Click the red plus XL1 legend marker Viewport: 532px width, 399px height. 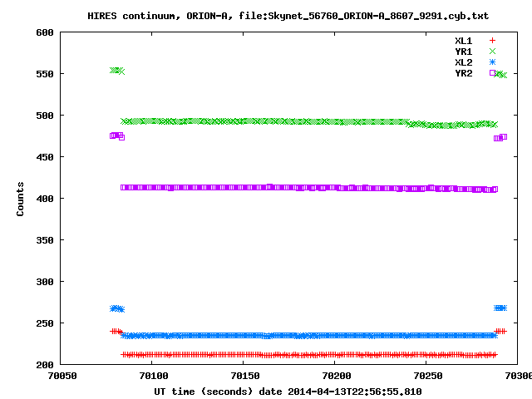[x=492, y=41]
